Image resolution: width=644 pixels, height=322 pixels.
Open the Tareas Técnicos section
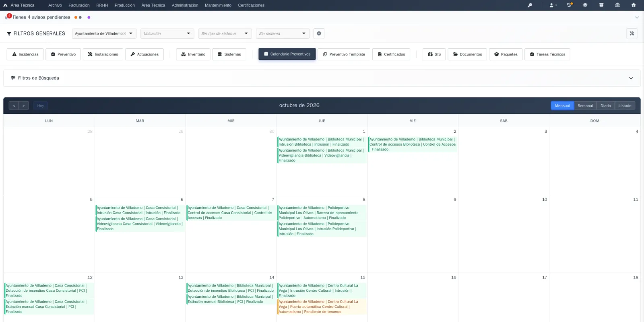pyautogui.click(x=547, y=54)
